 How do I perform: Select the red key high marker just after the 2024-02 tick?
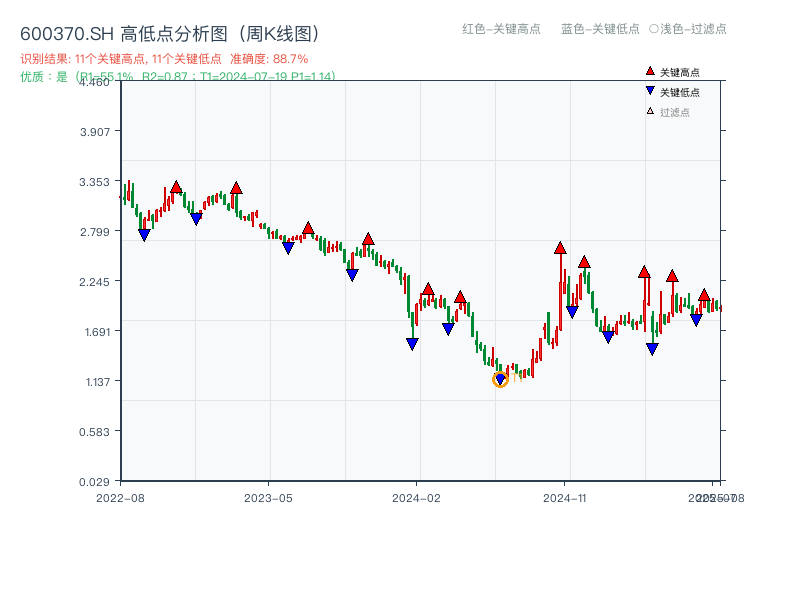428,289
